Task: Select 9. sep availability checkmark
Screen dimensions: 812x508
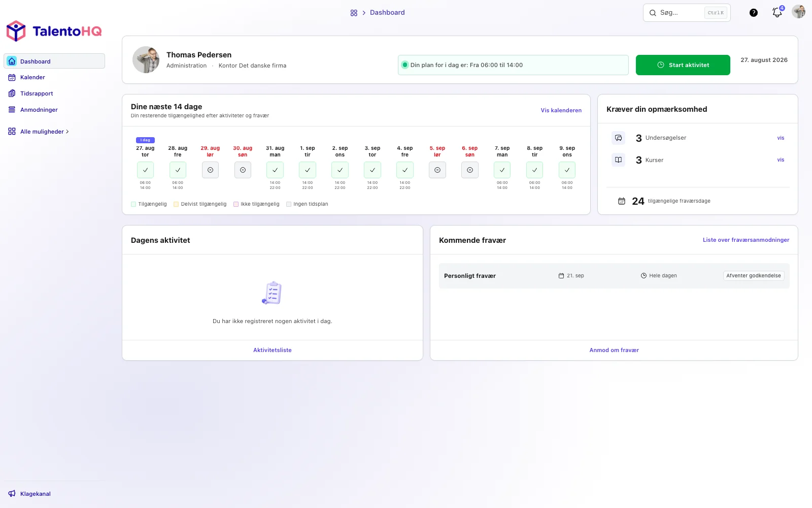Action: [567, 170]
